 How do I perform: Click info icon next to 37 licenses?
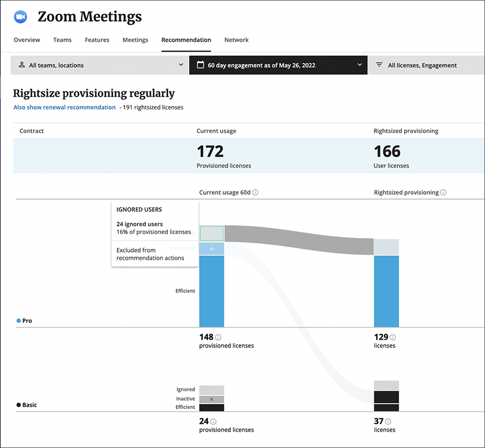click(388, 422)
